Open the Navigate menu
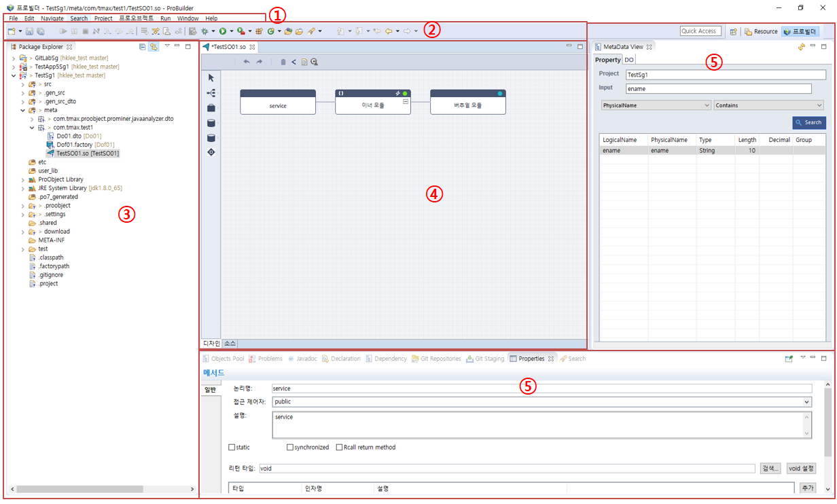 (52, 18)
